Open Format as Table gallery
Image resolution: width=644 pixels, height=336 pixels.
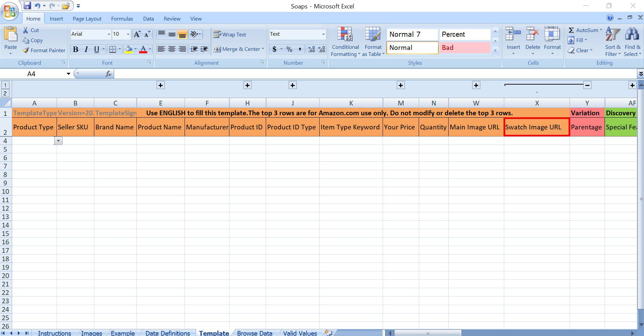tap(373, 42)
